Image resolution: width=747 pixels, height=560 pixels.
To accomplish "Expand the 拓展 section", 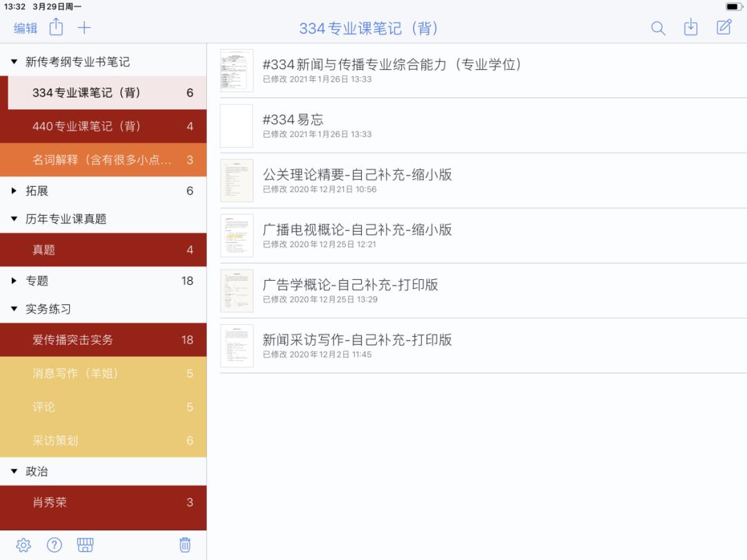I will tap(15, 191).
